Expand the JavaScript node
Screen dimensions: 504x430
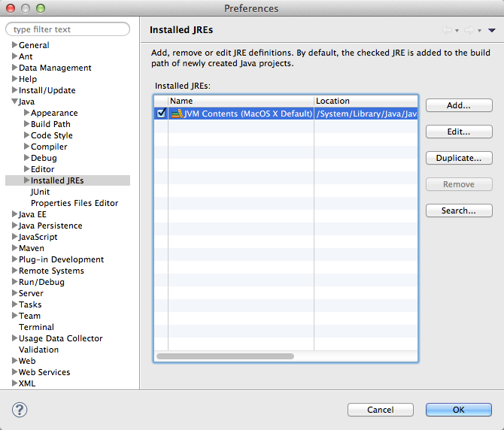(14, 236)
